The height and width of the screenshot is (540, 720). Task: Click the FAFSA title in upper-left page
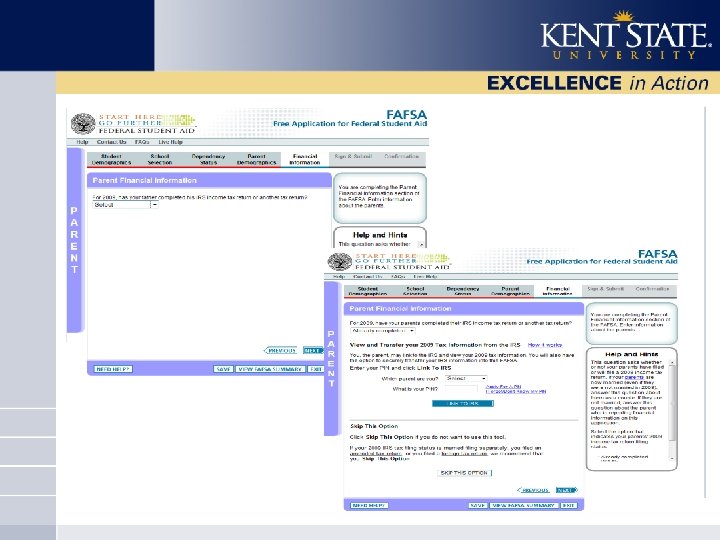(x=406, y=114)
